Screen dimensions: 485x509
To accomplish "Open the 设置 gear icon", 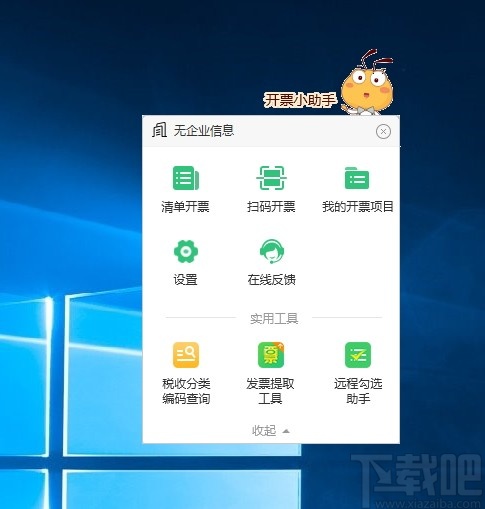I will (186, 251).
